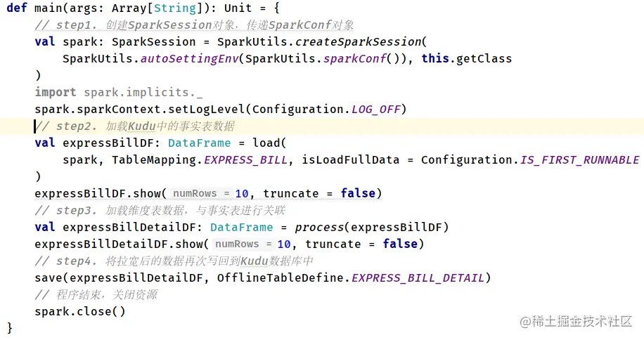Click 'sparkConf' method call
This screenshot has height=340, width=644.
[355, 58]
